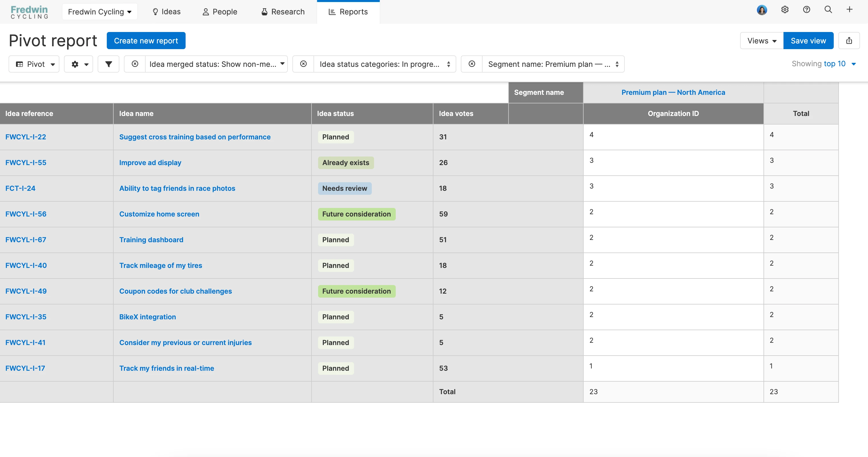Click the filter funnel icon

pyautogui.click(x=108, y=64)
